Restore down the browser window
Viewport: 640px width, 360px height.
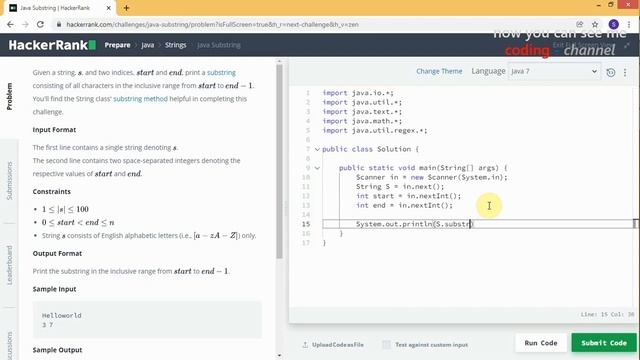[611, 5]
